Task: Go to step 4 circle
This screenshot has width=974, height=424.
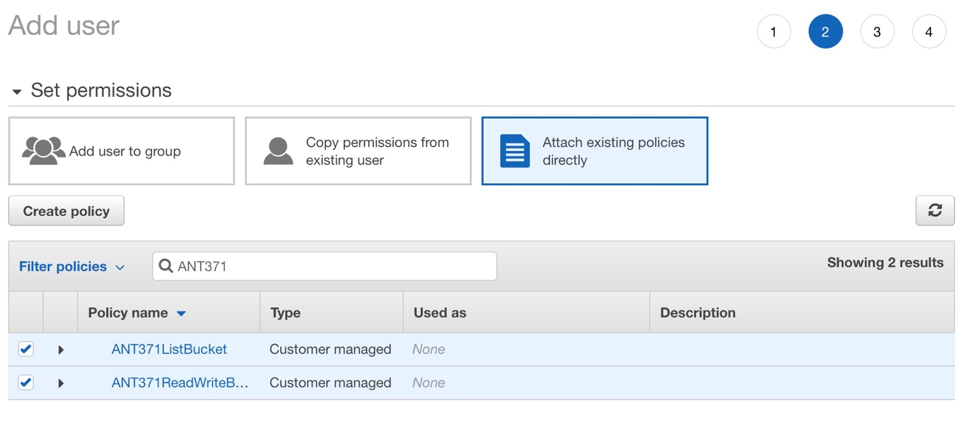Action: 929,32
